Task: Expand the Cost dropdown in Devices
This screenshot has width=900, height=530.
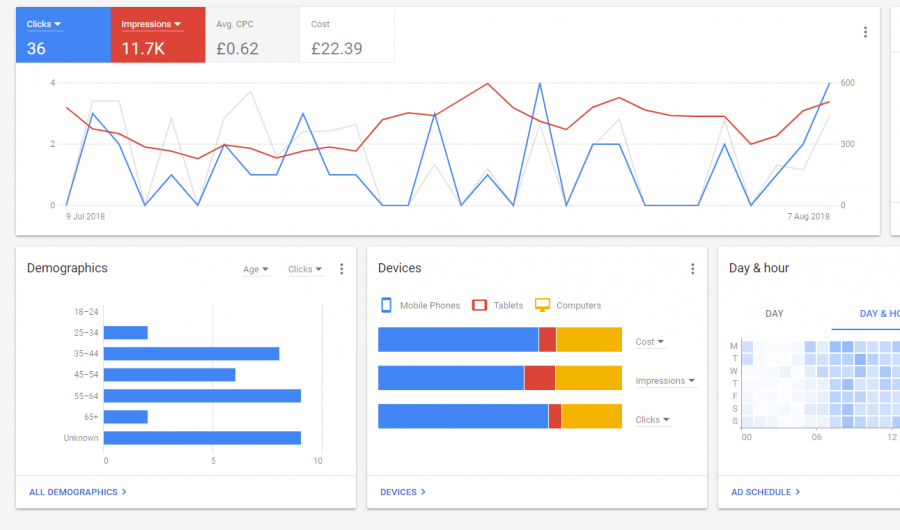Action: [x=650, y=342]
